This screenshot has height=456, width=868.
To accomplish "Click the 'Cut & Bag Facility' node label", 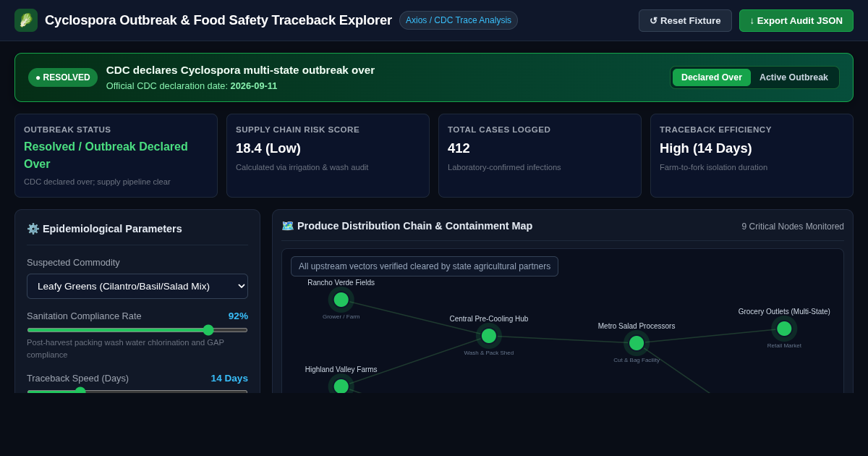I will click(x=637, y=360).
